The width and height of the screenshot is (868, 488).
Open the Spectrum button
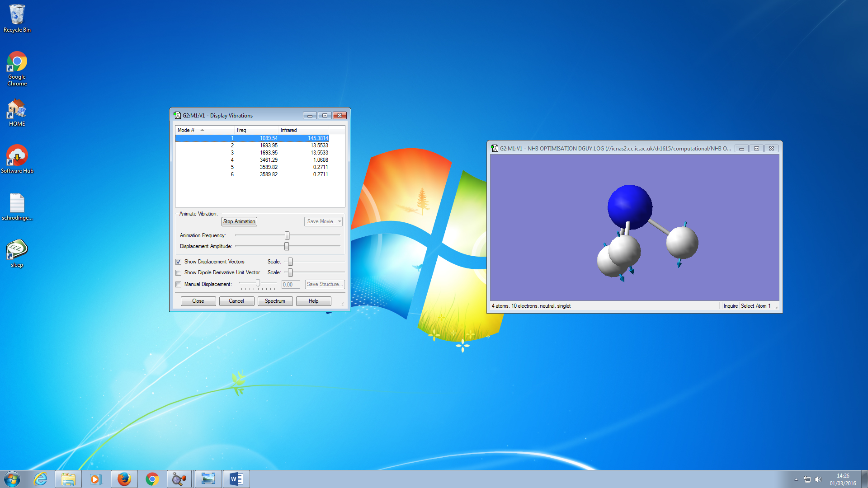(275, 301)
